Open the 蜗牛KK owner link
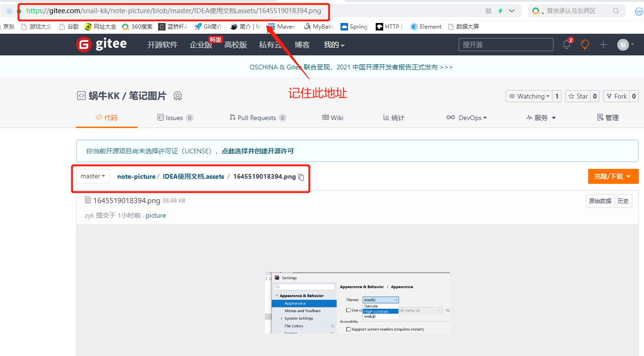The image size is (644, 356). pyautogui.click(x=104, y=96)
